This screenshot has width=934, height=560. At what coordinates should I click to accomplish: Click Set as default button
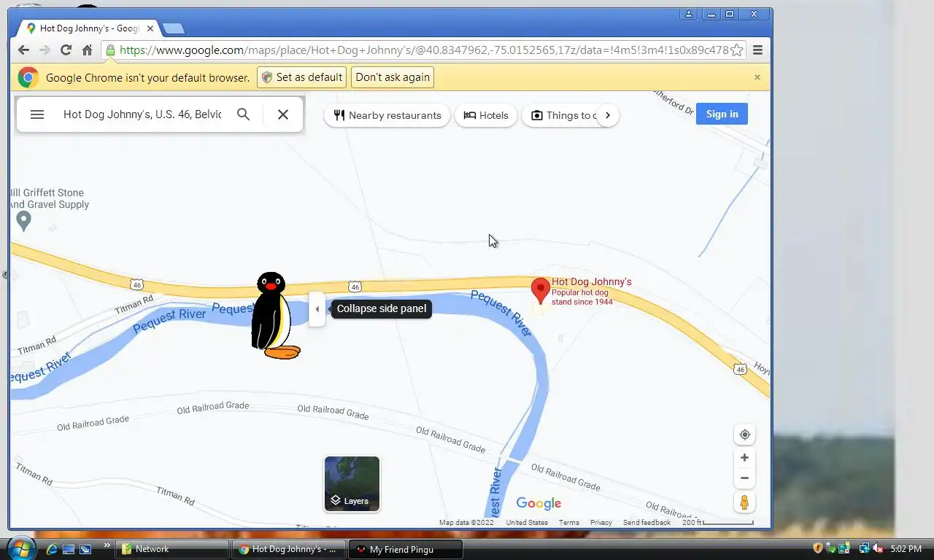pos(301,77)
